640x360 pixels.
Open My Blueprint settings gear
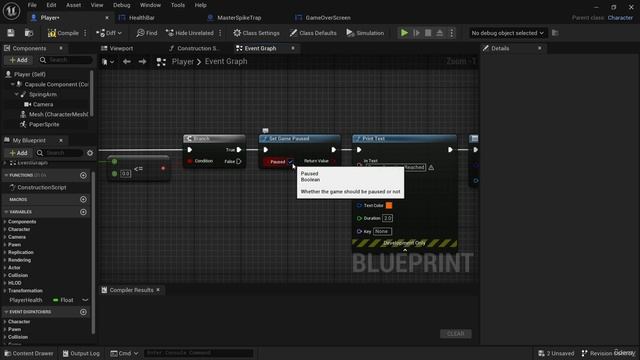pyautogui.click(x=90, y=153)
